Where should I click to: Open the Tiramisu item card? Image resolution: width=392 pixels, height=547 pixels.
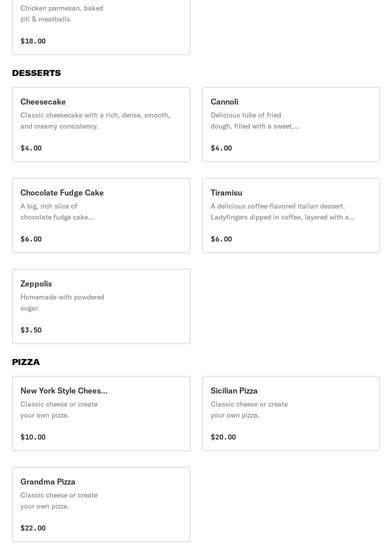pyautogui.click(x=291, y=215)
